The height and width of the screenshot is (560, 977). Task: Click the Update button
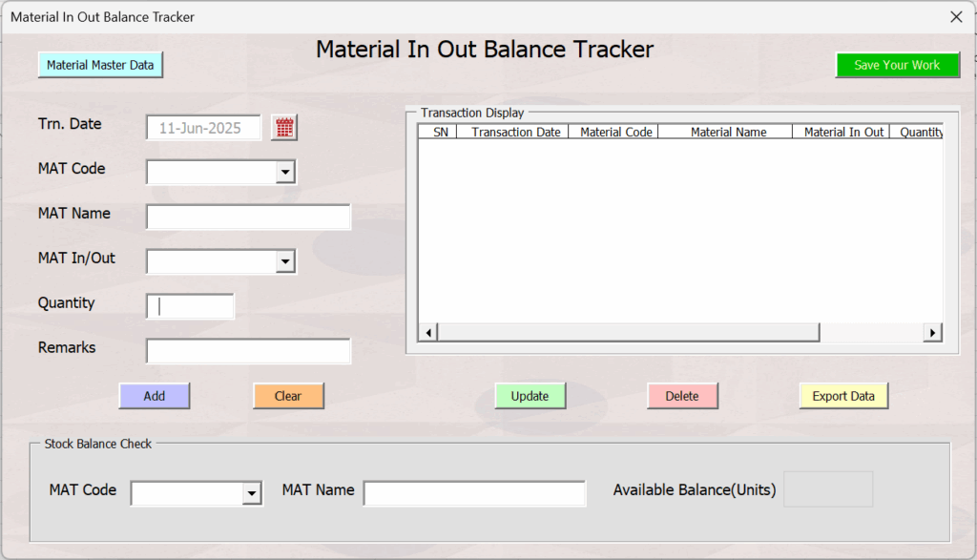tap(530, 396)
